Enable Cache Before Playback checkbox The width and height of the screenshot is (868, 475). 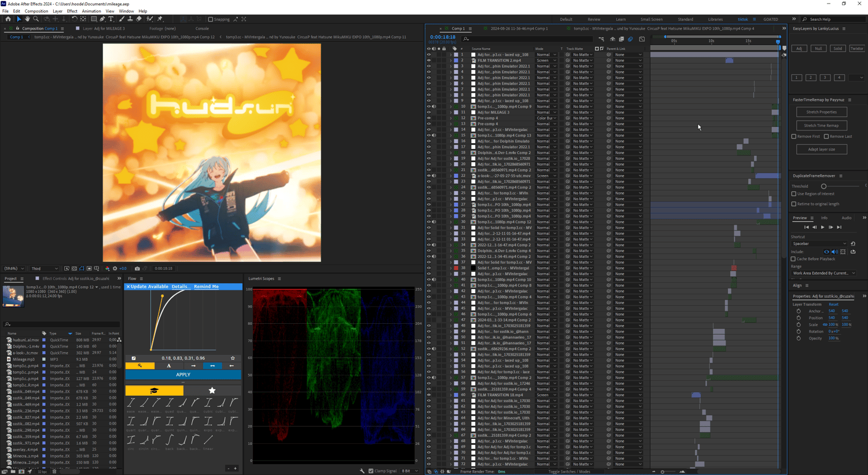click(x=793, y=259)
